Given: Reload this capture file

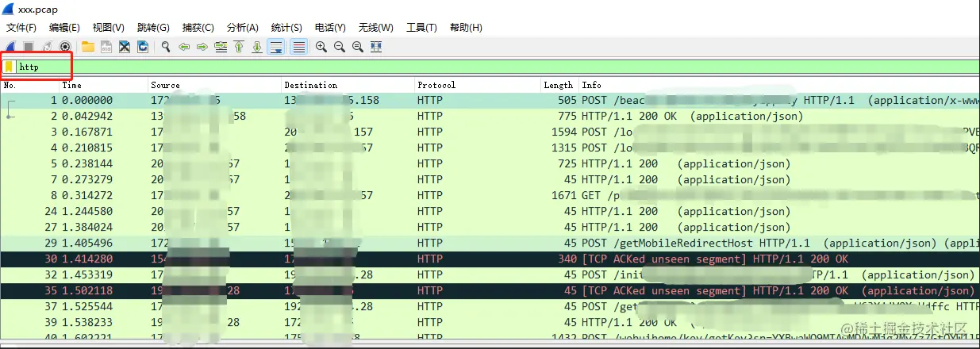Looking at the screenshot, I should coord(143,47).
